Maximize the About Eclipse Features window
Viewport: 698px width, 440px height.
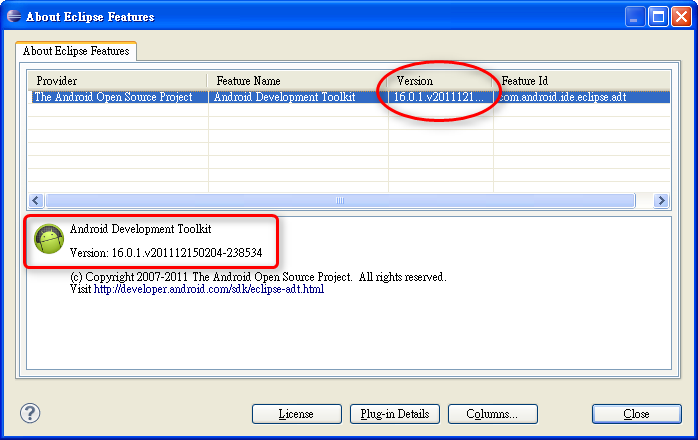[x=658, y=17]
